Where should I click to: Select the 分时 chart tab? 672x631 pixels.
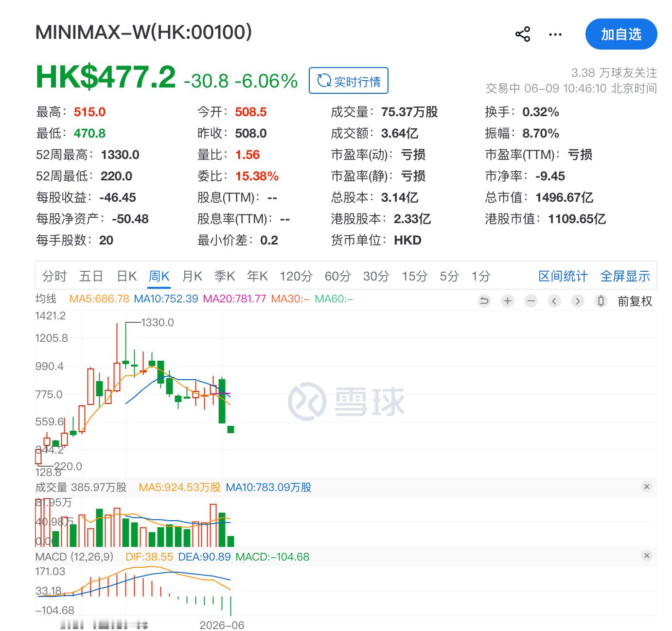pyautogui.click(x=54, y=276)
